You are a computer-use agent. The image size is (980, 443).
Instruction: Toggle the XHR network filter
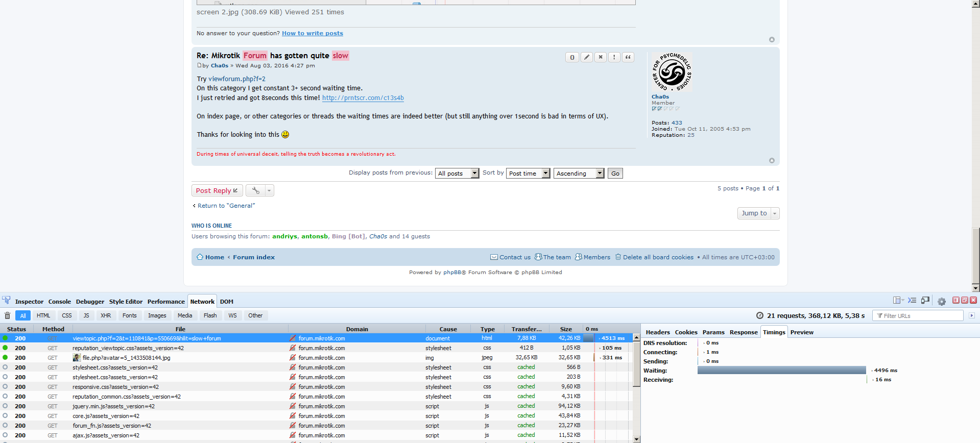coord(106,315)
